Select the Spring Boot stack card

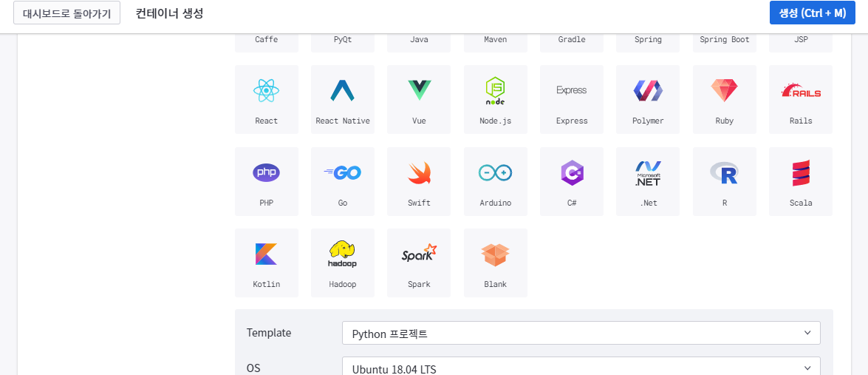(x=724, y=43)
